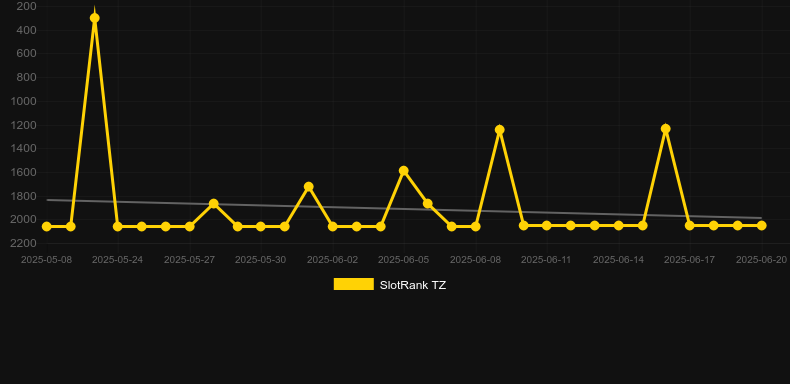
Task: Click the data point at 2025-06-08
Action: coord(476,227)
